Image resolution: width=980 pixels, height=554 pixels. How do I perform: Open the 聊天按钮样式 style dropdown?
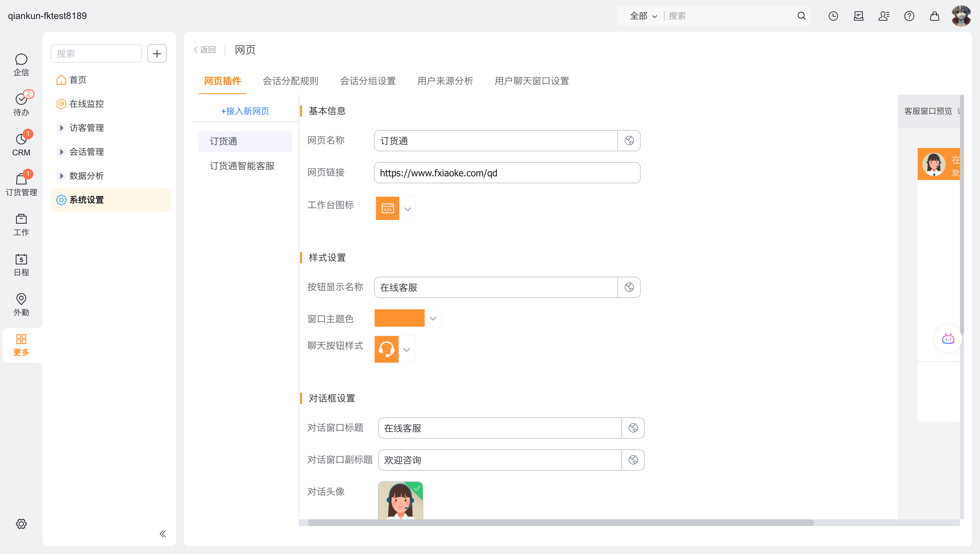click(406, 350)
